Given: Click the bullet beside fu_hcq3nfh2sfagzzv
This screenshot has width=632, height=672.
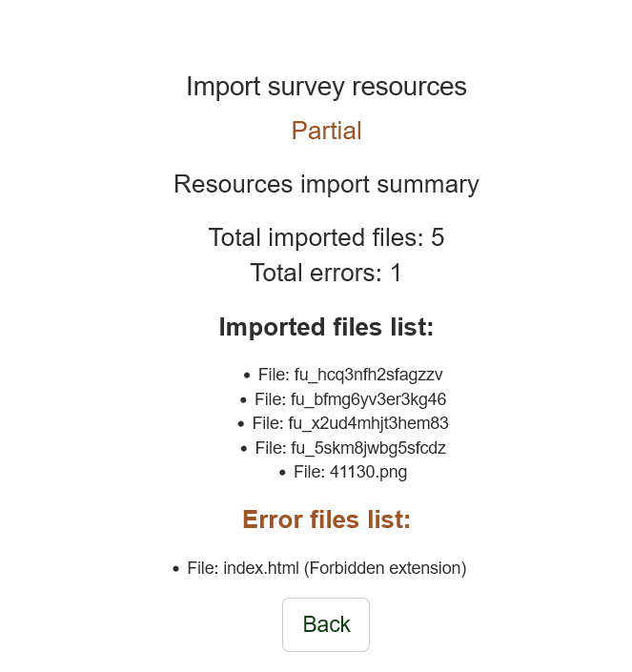Looking at the screenshot, I should click(247, 376).
